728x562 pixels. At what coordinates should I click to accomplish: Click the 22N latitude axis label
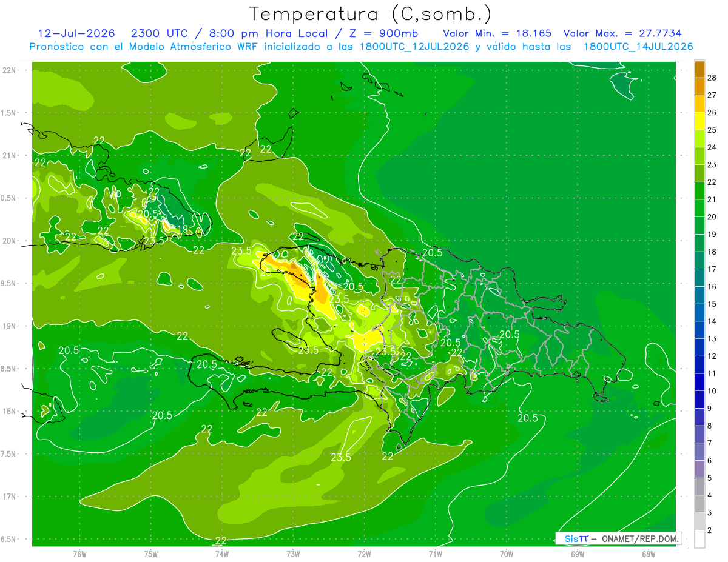(x=10, y=70)
